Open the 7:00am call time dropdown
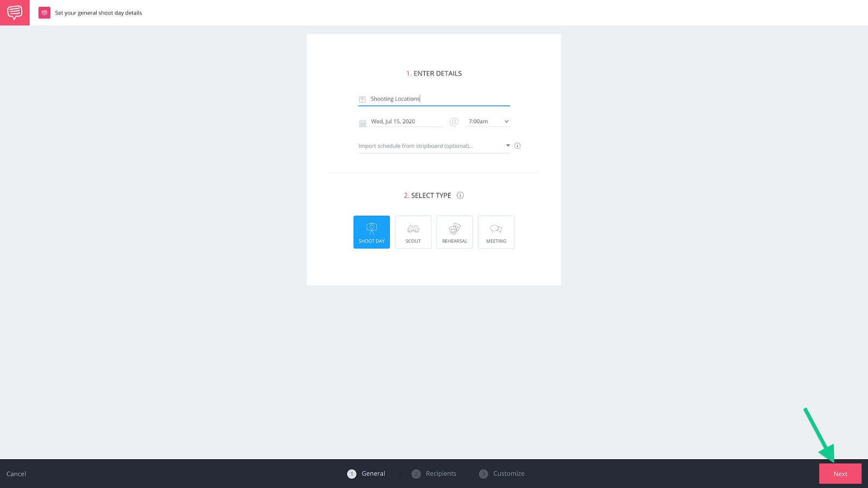 pyautogui.click(x=488, y=122)
